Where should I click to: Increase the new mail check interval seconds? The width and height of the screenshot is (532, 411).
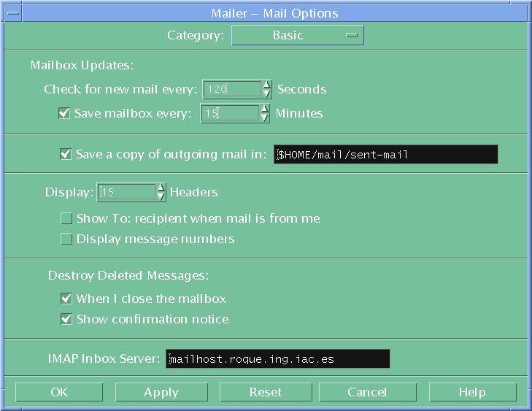(x=268, y=85)
